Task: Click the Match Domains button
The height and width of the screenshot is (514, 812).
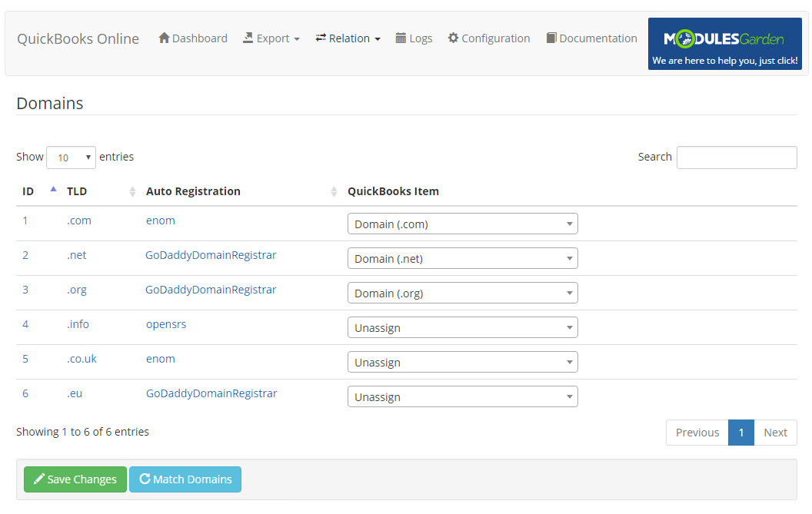Action: [x=185, y=479]
